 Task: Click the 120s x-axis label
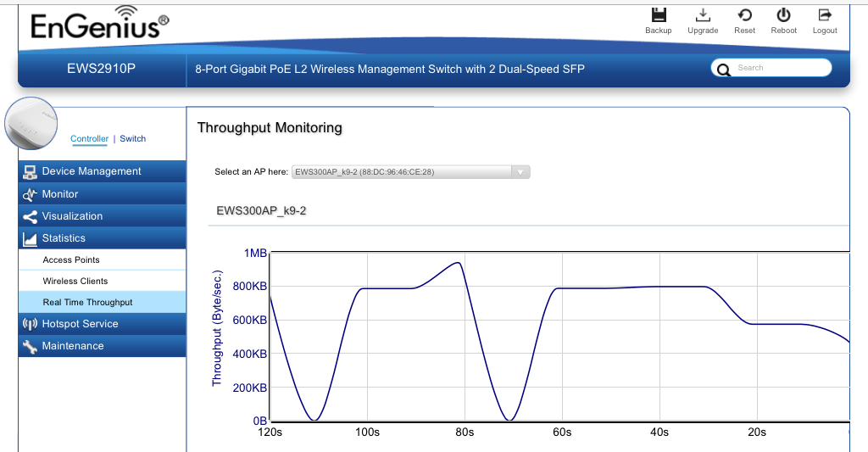pyautogui.click(x=270, y=432)
